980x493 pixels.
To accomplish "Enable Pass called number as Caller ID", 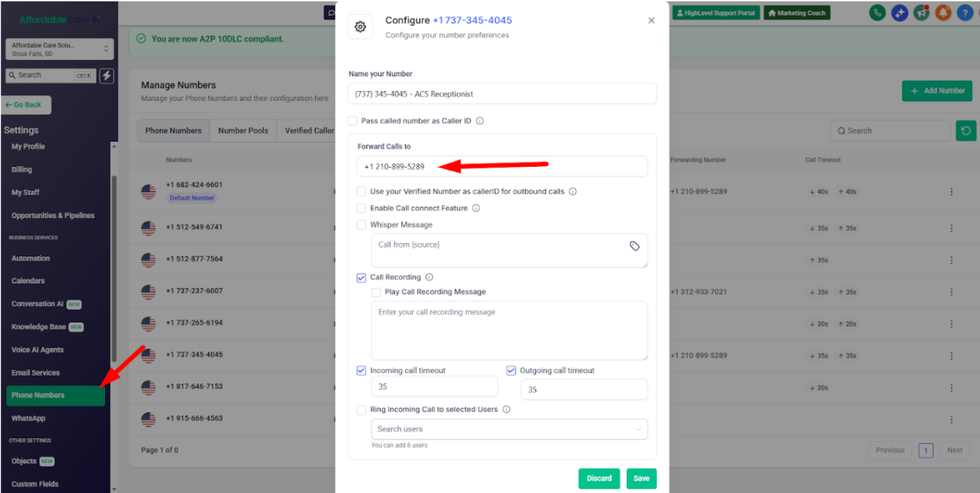I will [353, 121].
